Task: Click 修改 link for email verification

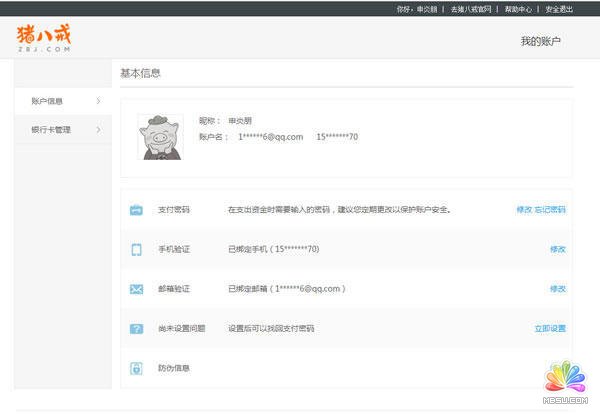Action: pos(557,289)
